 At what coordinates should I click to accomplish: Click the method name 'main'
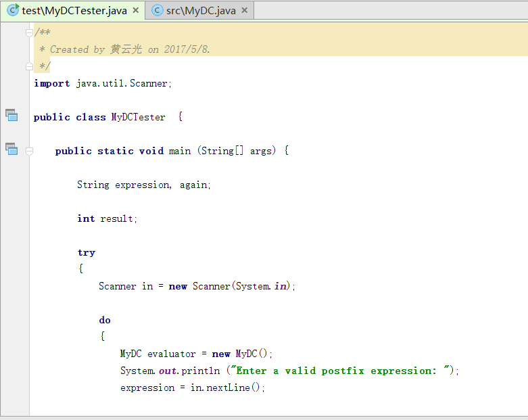(180, 151)
